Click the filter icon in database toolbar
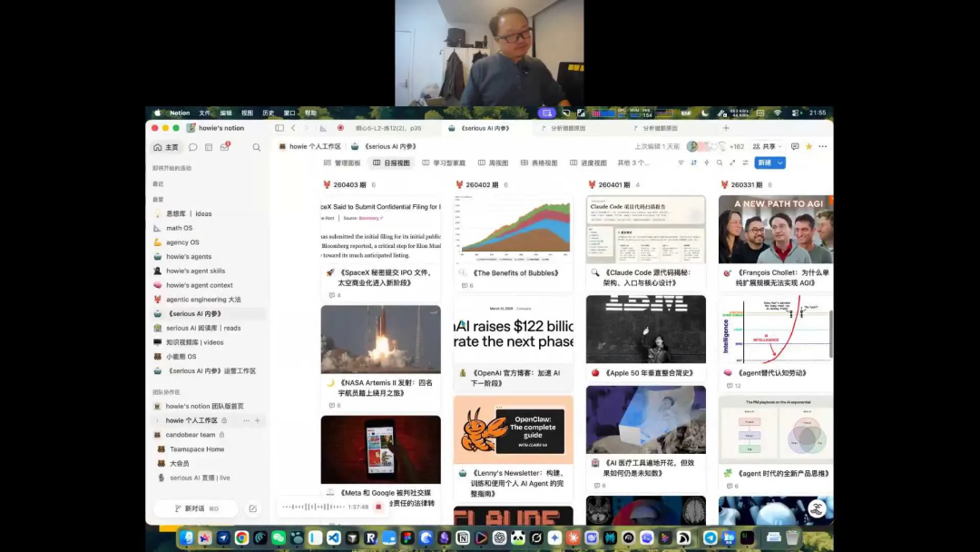 tap(681, 163)
